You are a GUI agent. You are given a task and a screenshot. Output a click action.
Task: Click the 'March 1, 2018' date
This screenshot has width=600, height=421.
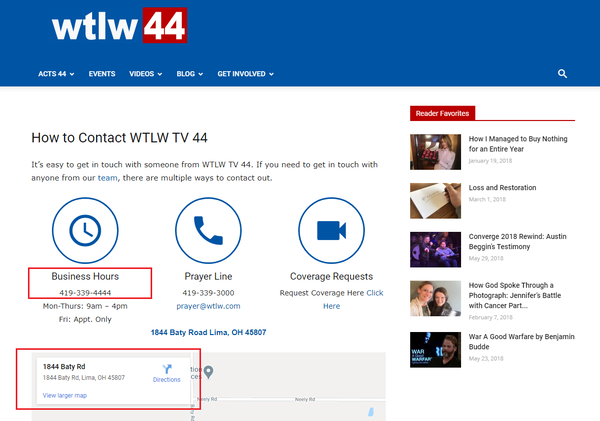pyautogui.click(x=487, y=199)
